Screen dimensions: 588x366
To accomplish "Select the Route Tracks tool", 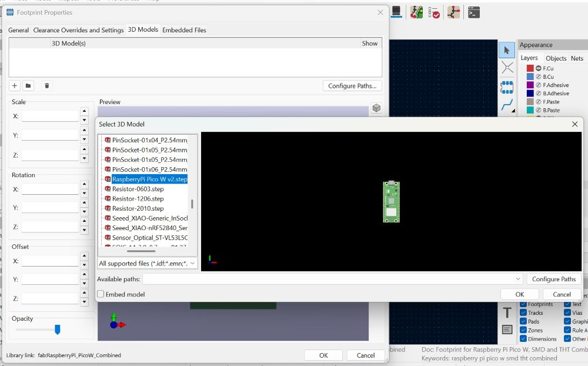I will click(507, 105).
